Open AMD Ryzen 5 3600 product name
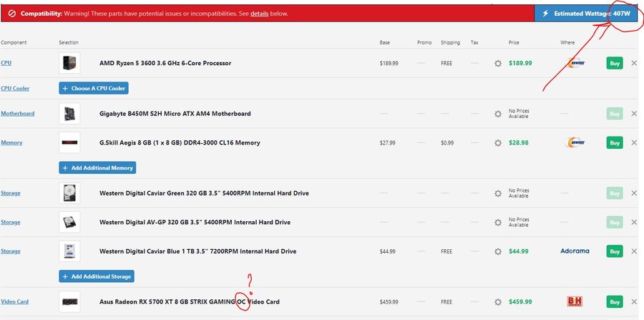The width and height of the screenshot is (644, 320). [x=165, y=63]
